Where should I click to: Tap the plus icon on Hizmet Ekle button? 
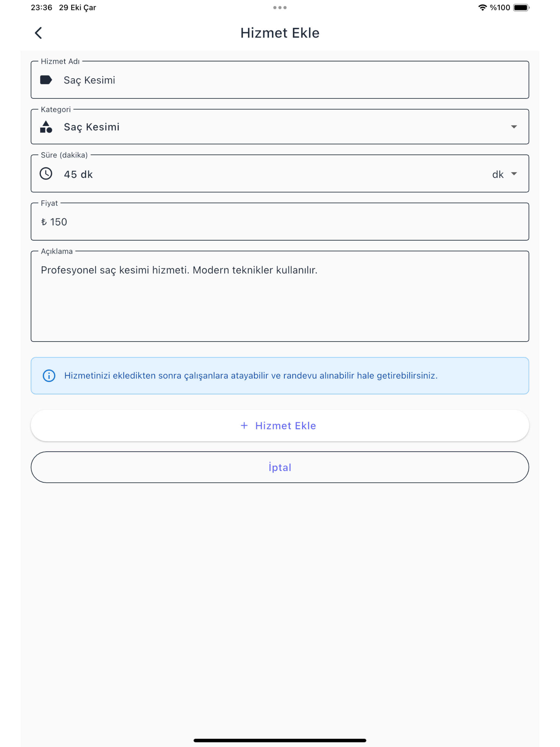[x=244, y=425]
